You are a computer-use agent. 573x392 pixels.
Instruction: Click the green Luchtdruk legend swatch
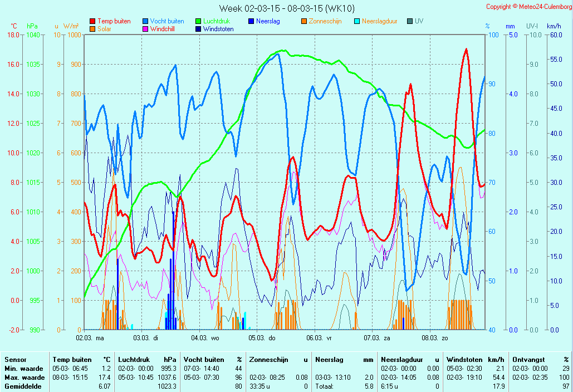(198, 21)
